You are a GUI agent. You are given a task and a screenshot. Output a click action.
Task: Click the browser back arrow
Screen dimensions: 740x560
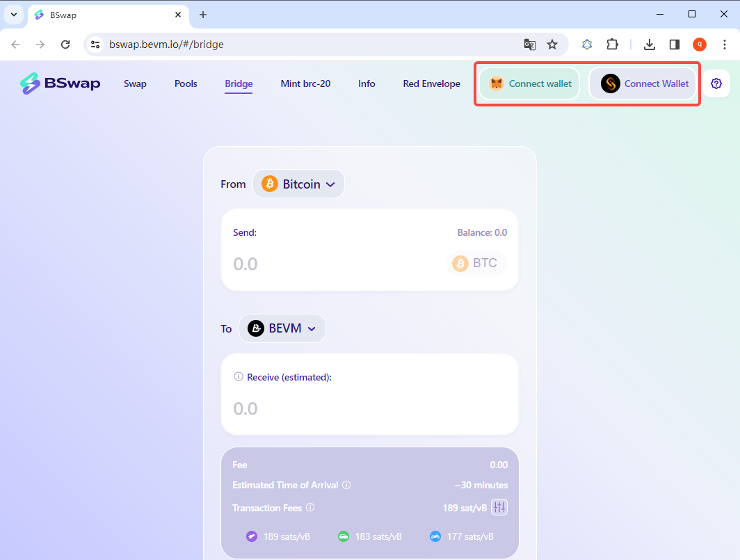coord(15,45)
